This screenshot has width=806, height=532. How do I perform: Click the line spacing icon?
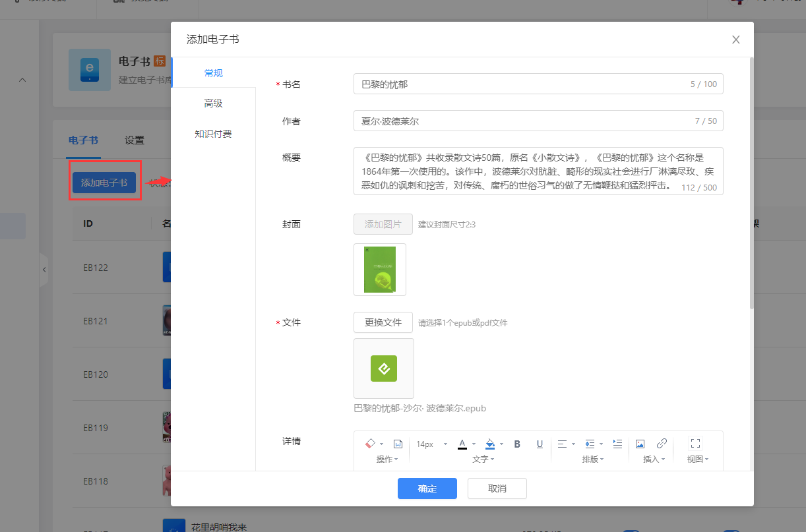(590, 444)
